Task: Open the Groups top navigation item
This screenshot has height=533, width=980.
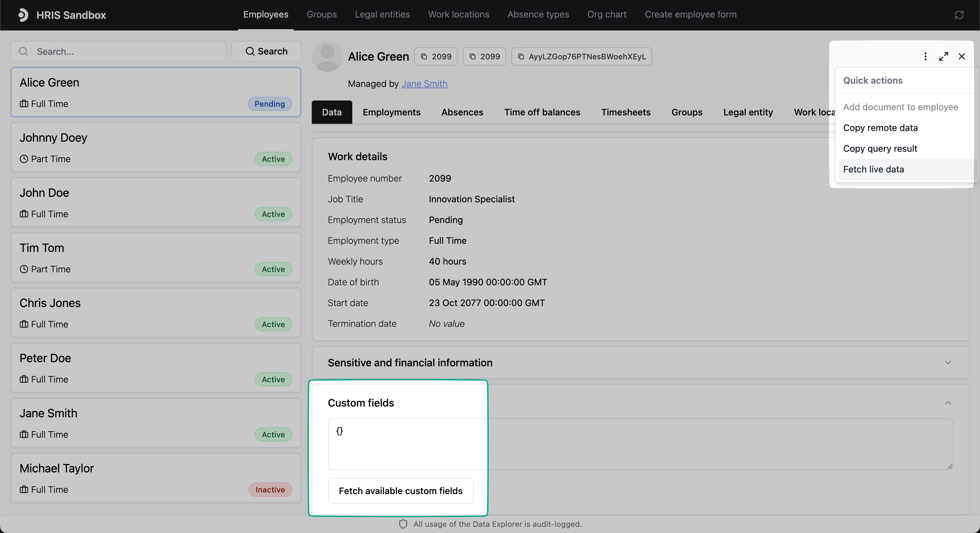Action: click(x=321, y=15)
